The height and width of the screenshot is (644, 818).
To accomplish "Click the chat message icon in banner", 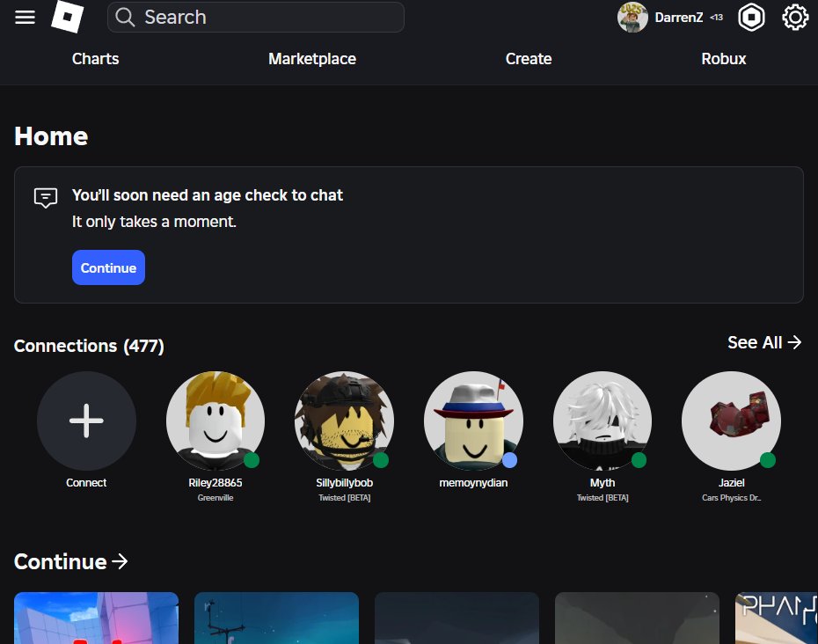I will click(46, 198).
